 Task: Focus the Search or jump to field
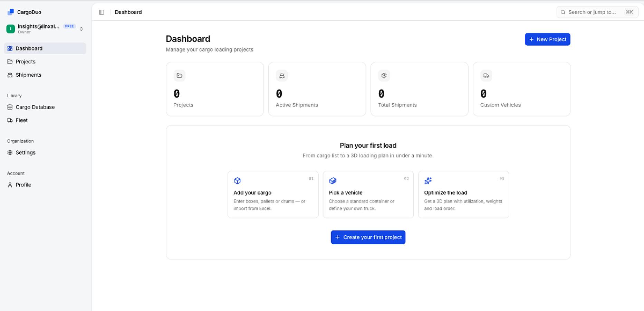pos(597,12)
